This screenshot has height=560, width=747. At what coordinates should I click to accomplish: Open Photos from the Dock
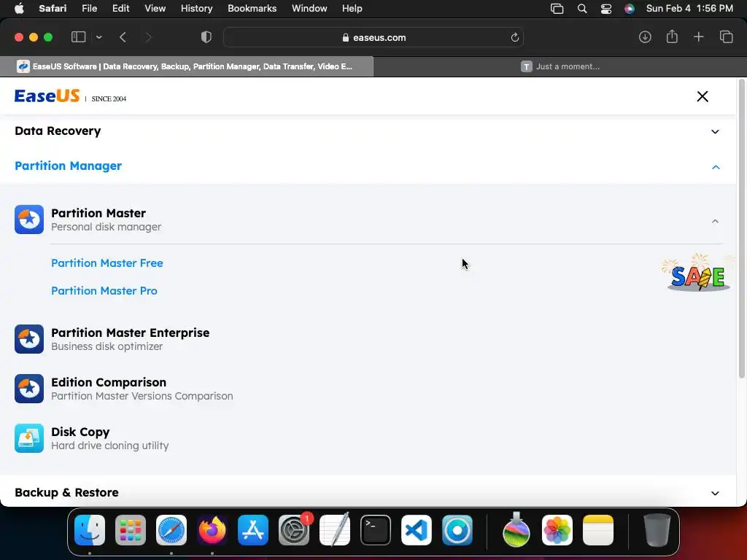[557, 530]
